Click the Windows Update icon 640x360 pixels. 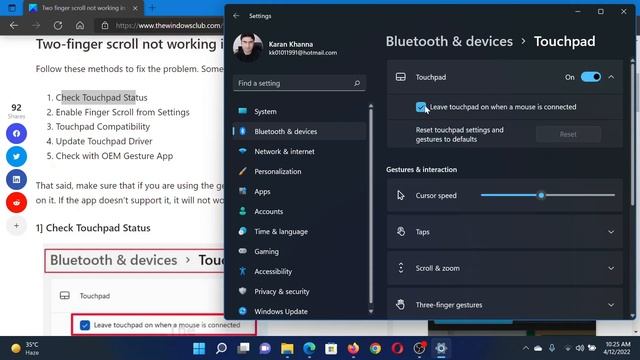pyautogui.click(x=242, y=311)
